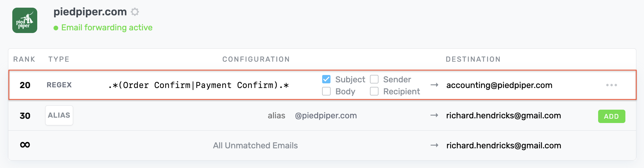Click the REGEX type label
This screenshot has height=168, width=644.
59,85
